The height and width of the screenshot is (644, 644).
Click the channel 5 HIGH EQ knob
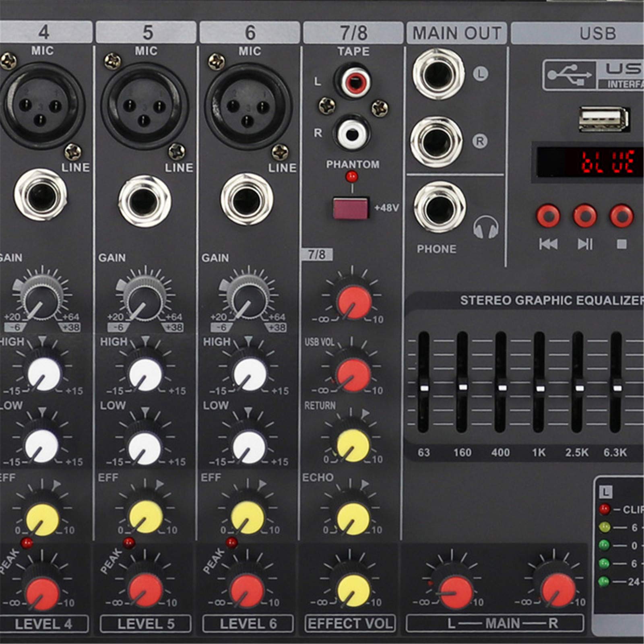coord(145,375)
